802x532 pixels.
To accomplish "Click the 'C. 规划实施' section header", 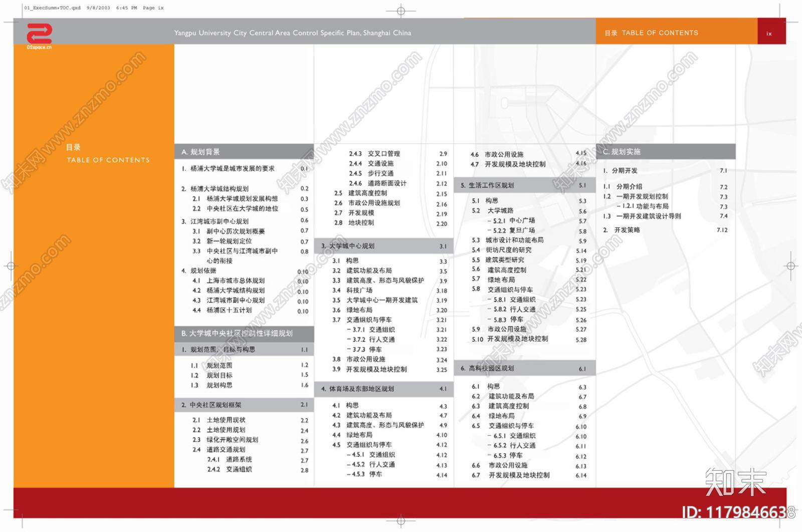I will point(666,152).
